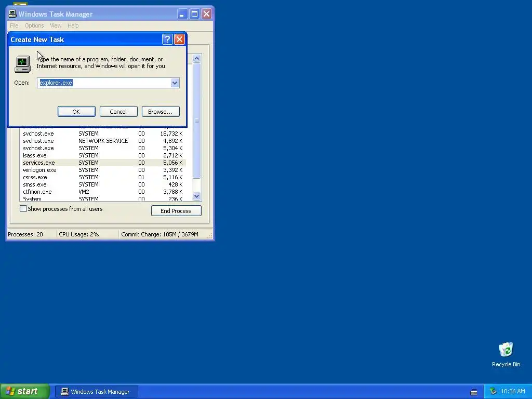Screen dimensions: 532x399
Task: Open the Options menu in Task Manager
Action: (34, 25)
